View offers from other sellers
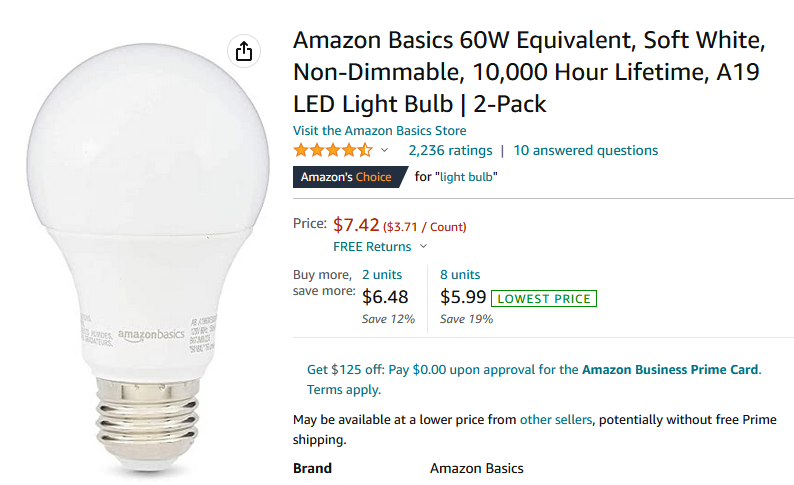The width and height of the screenshot is (794, 485). click(556, 420)
